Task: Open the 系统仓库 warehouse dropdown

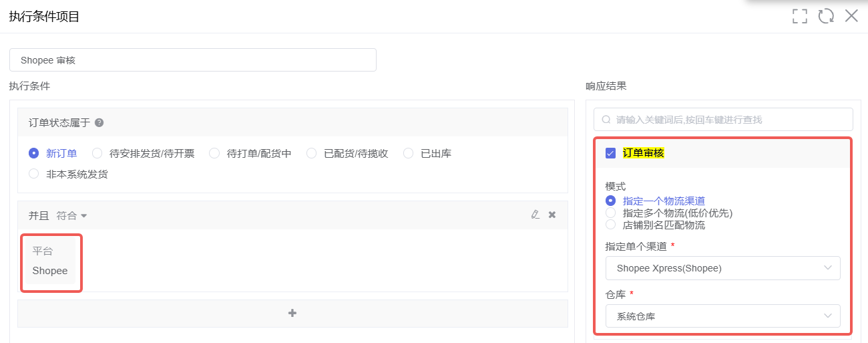Action: (x=723, y=316)
